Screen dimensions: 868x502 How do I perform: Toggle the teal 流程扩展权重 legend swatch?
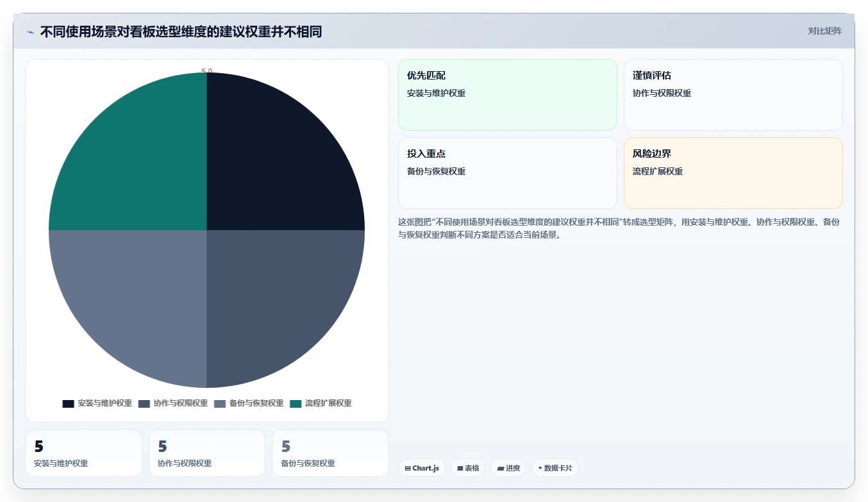tap(296, 403)
